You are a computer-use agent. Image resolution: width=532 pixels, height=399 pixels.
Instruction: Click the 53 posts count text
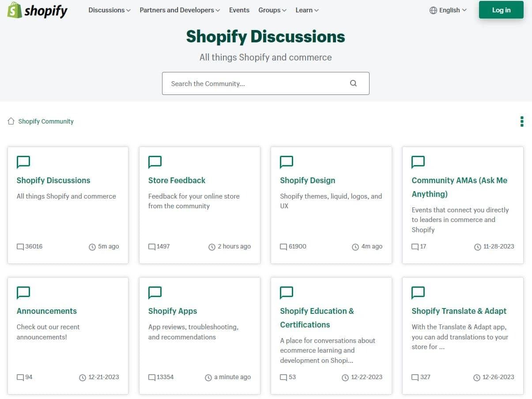pos(292,377)
